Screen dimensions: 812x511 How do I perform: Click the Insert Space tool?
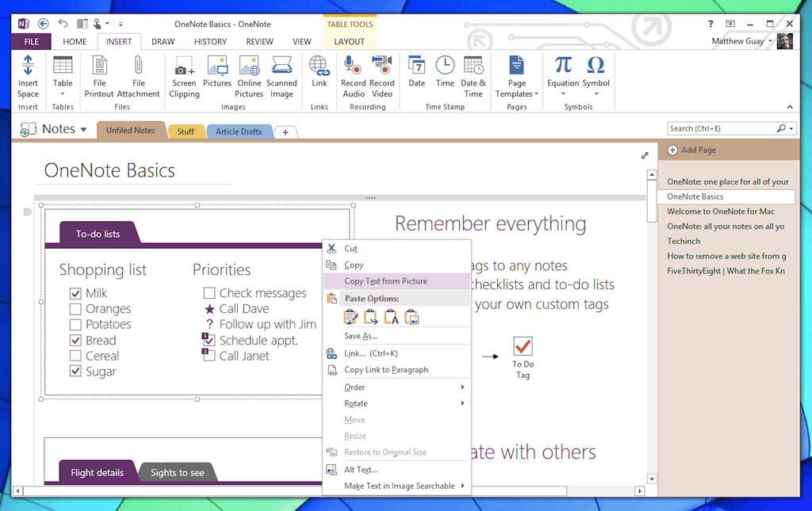(x=28, y=76)
